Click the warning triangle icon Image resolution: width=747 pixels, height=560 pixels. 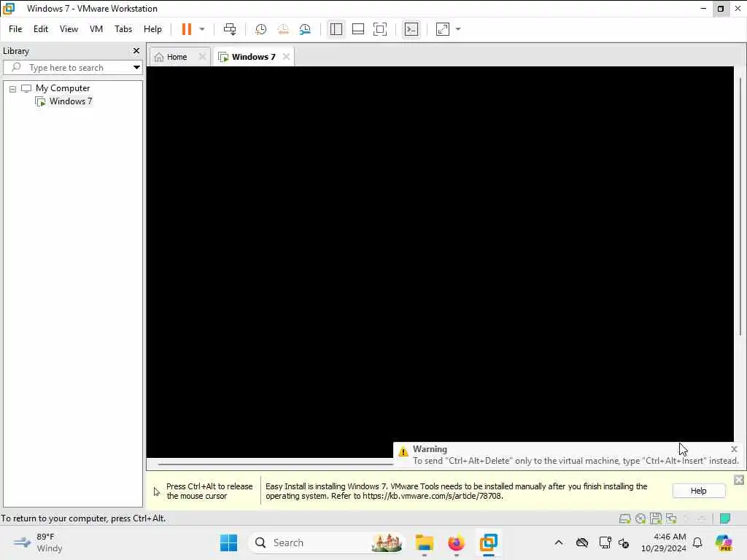[403, 451]
